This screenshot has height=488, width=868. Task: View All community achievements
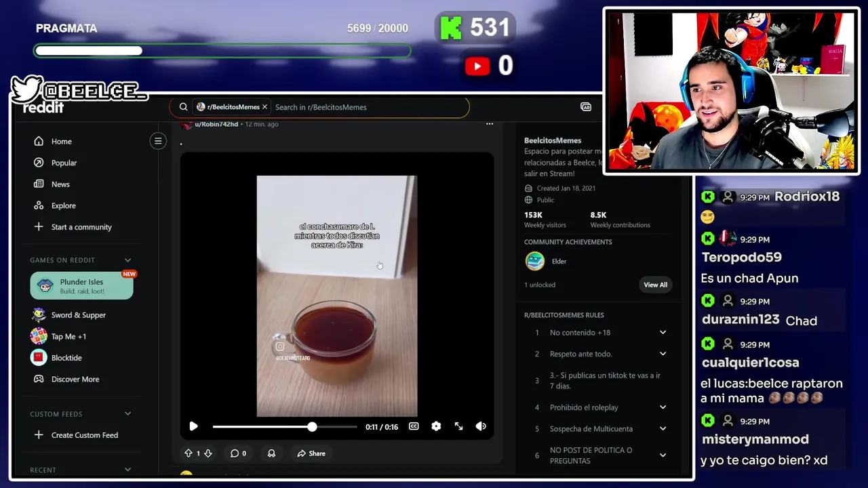click(655, 285)
